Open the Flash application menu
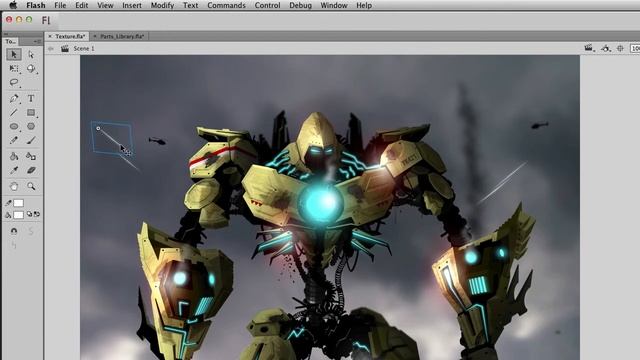 tap(36, 5)
